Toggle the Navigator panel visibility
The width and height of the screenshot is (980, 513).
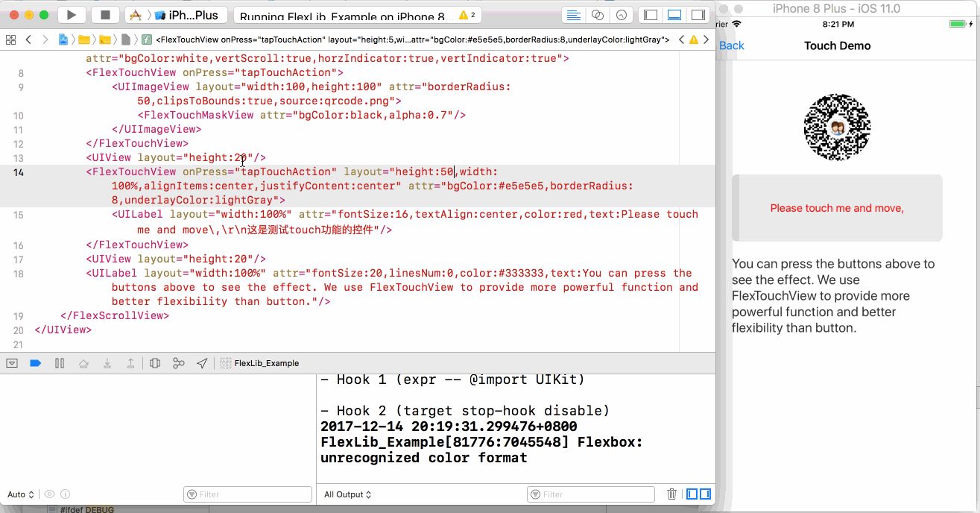[x=651, y=15]
